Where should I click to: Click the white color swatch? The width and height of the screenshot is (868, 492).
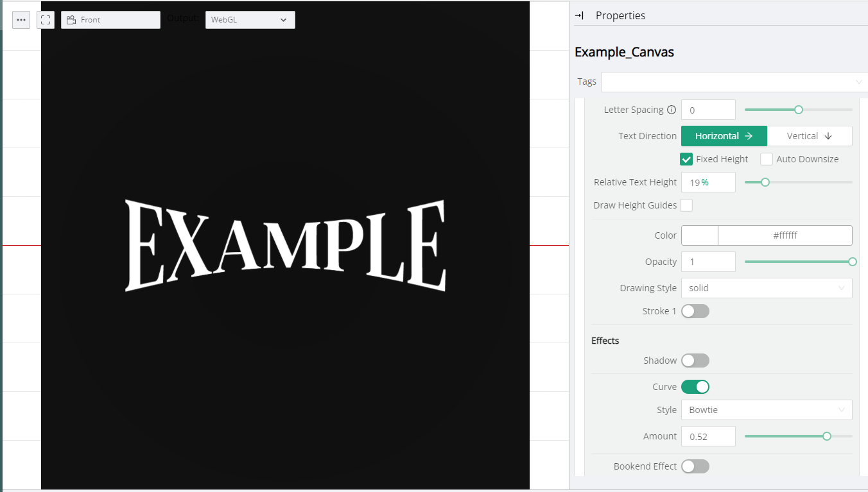[x=699, y=235]
